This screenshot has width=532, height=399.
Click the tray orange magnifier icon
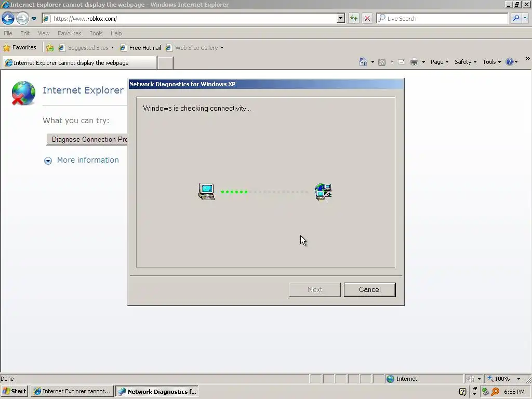(495, 392)
